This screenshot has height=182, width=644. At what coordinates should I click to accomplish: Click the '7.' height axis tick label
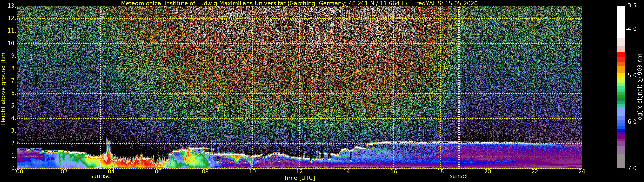[13, 81]
